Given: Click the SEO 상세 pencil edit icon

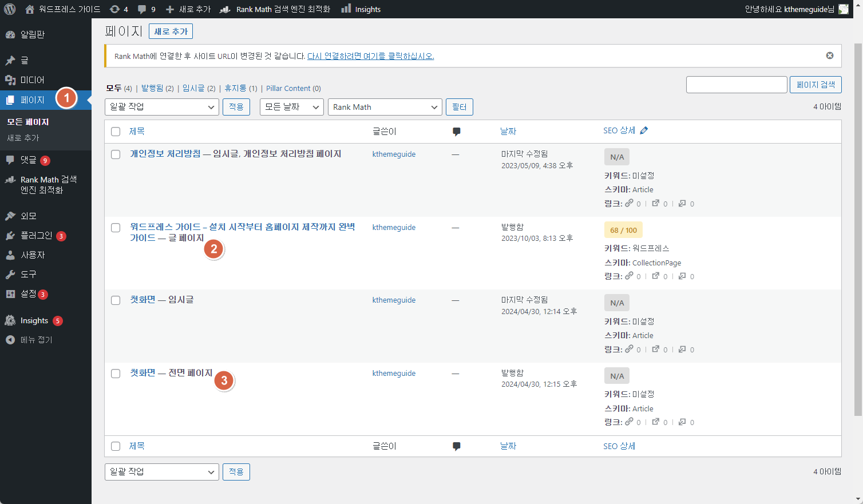Looking at the screenshot, I should pyautogui.click(x=644, y=130).
